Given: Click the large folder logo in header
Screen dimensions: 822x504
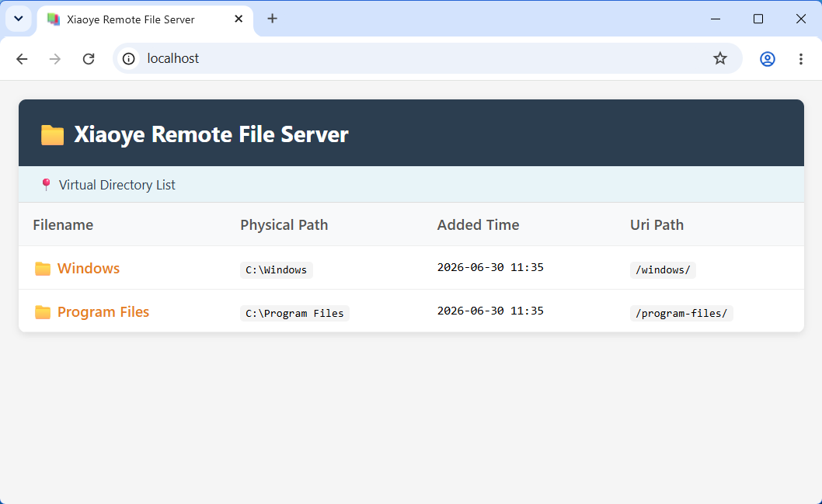Looking at the screenshot, I should click(52, 134).
